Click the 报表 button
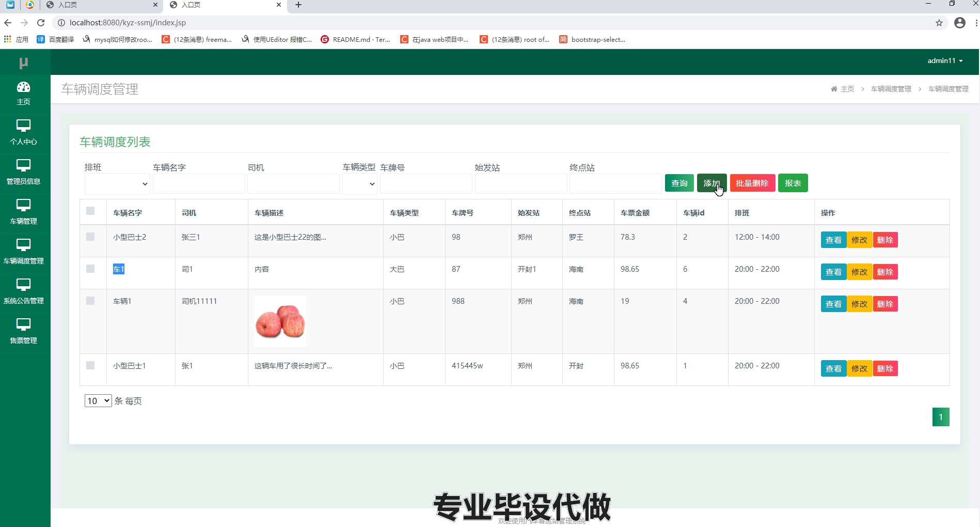 (793, 182)
